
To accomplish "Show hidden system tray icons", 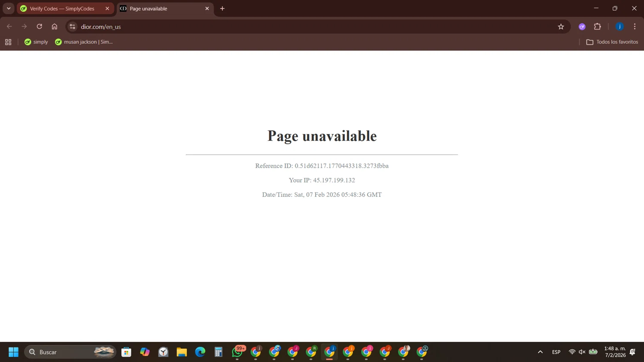I will coord(540,352).
